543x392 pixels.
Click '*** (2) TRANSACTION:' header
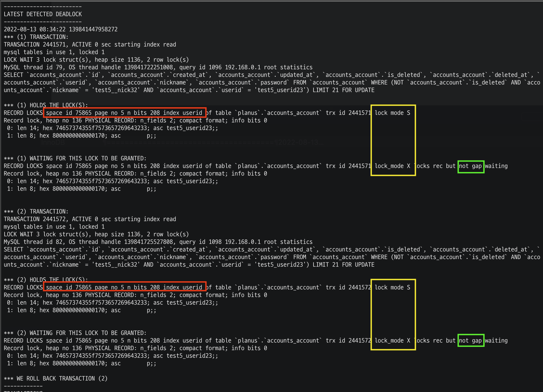pos(36,211)
